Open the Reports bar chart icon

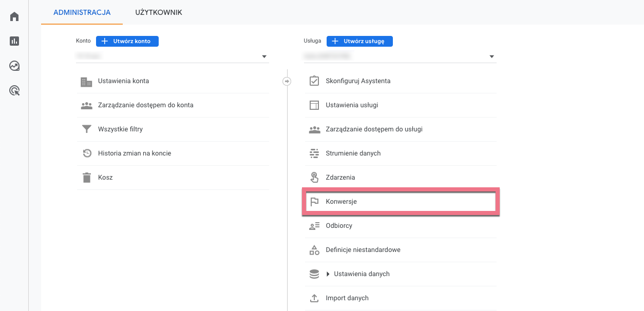[14, 42]
